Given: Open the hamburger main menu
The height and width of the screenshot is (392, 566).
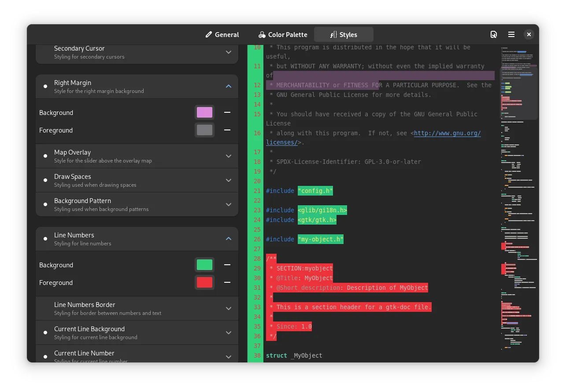Looking at the screenshot, I should point(511,34).
